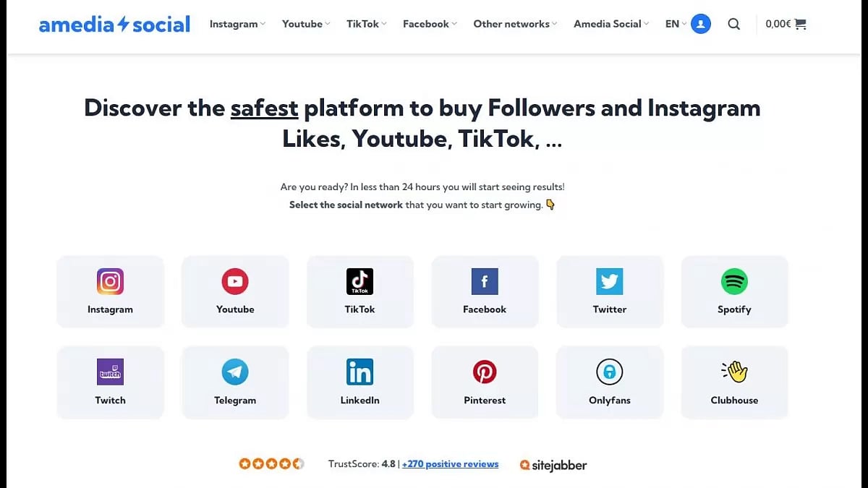Screen dimensions: 868x488
Task: Click the Clubhouse waving hand icon
Action: 734,372
